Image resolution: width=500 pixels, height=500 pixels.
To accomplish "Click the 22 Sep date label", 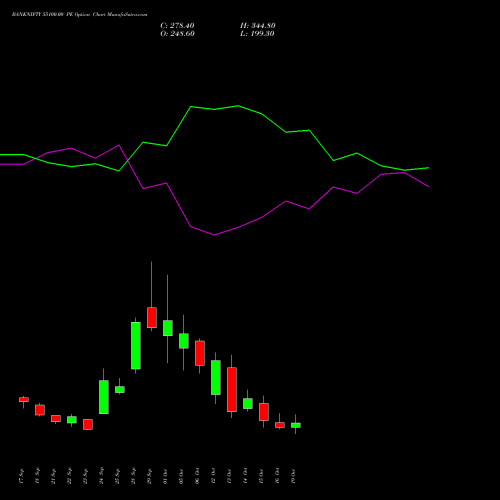I will point(70,476).
